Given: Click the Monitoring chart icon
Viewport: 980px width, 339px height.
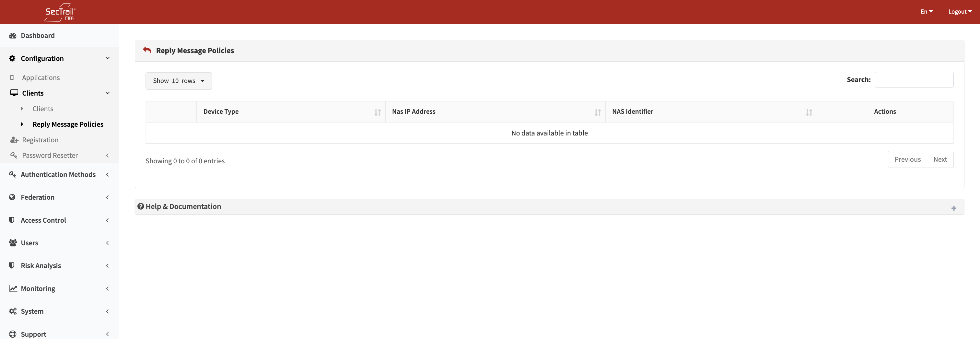Looking at the screenshot, I should 13,288.
